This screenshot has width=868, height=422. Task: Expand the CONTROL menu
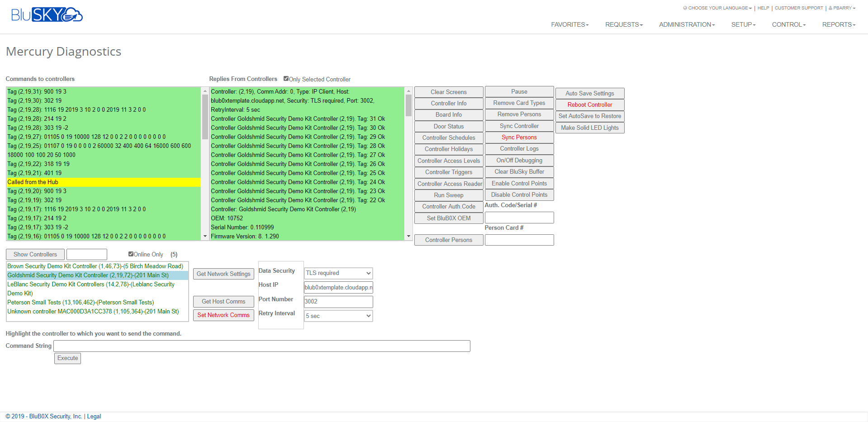coord(788,24)
